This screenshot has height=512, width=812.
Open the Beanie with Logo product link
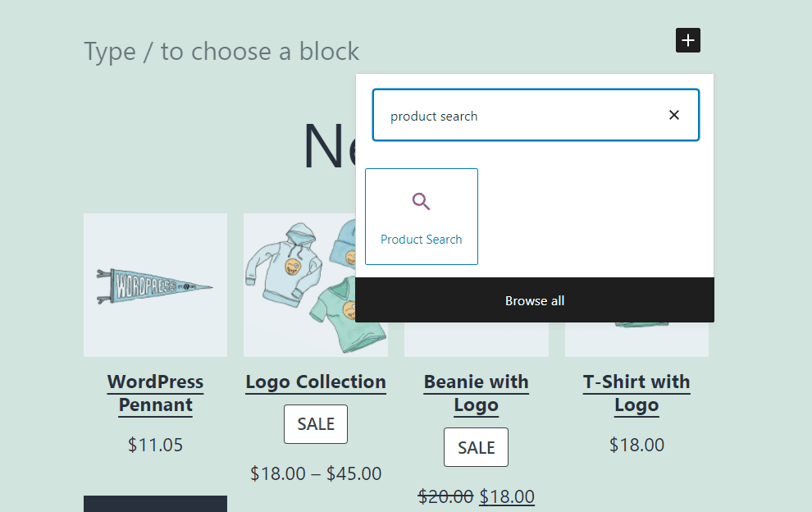click(476, 393)
